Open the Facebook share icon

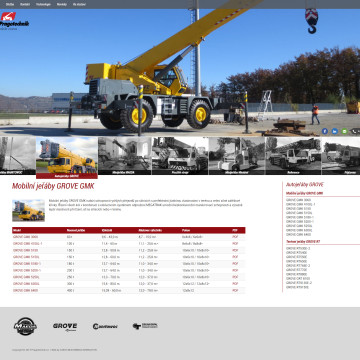click(325, 131)
